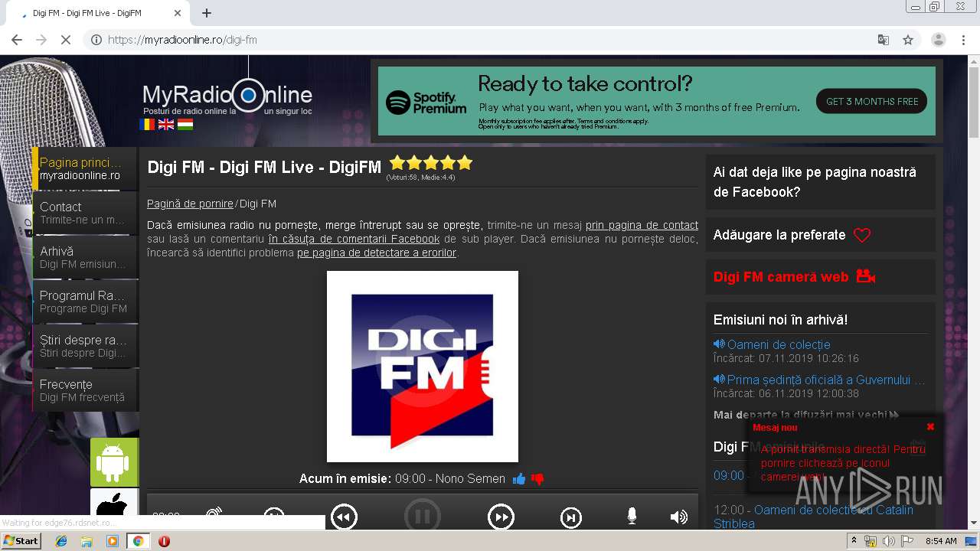Click the rewind button in the player

(x=345, y=518)
